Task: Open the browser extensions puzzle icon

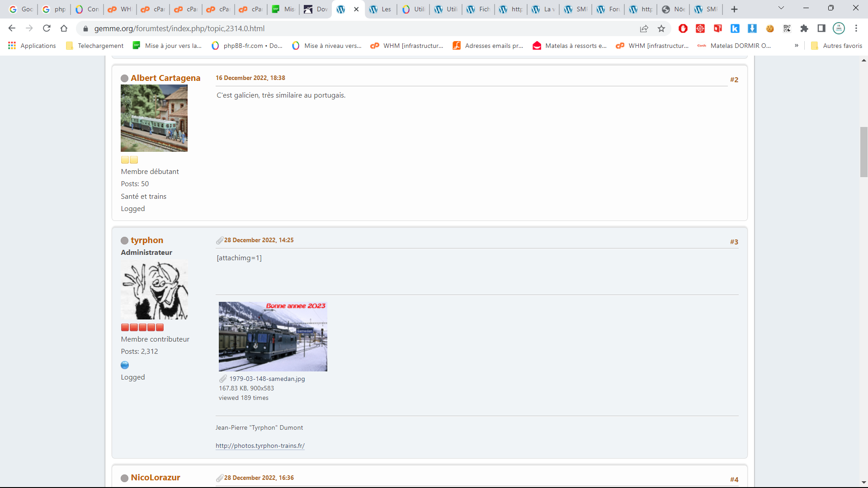Action: 804,28
